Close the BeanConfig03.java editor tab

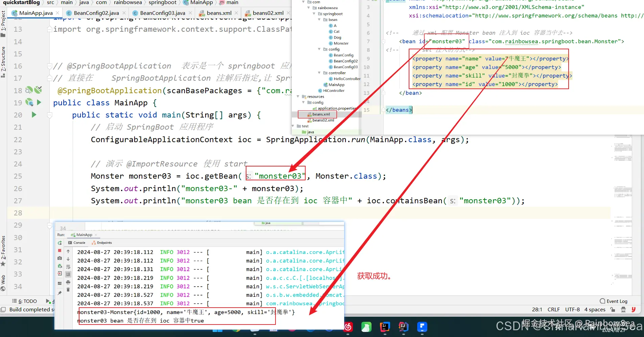tap(190, 13)
